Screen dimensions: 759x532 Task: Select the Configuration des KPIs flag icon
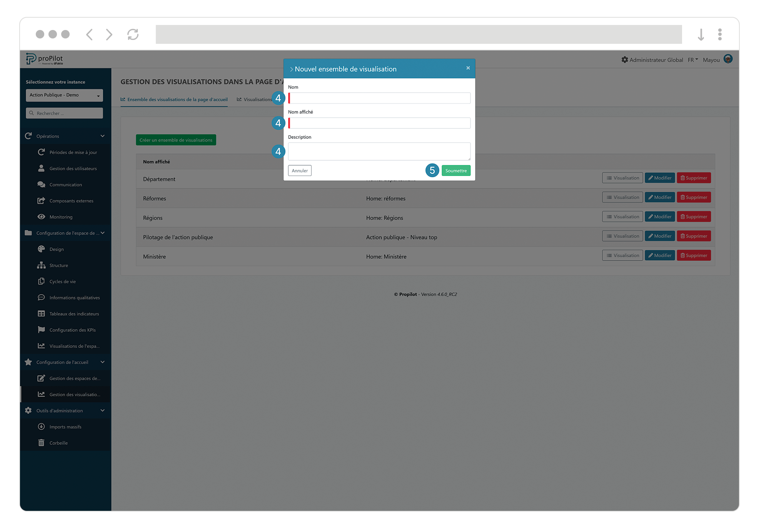click(x=42, y=329)
